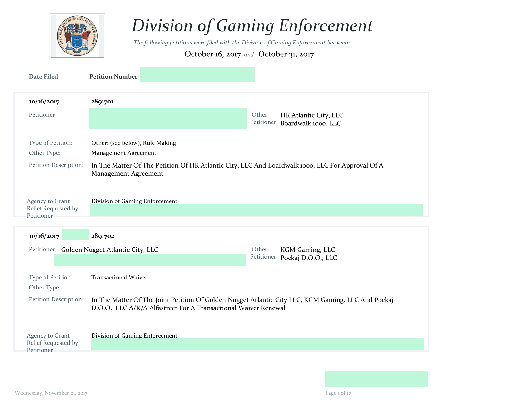The height and width of the screenshot is (411, 532).
Task: Click the 'Transactional Waiver' petition type
Action: pos(119,278)
